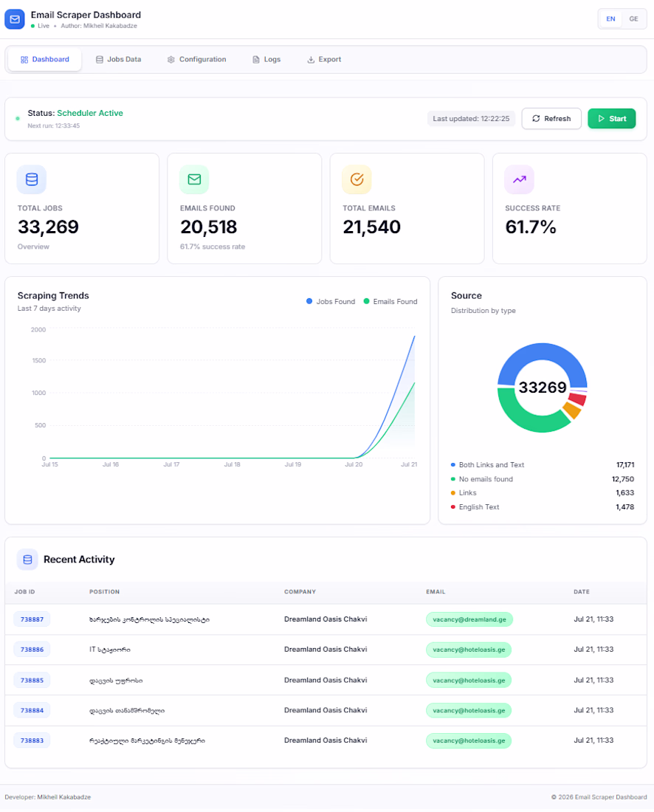The image size is (654, 812).
Task: Click vacancy@hoteloasis.ge badge in row 738883
Action: 469,740
